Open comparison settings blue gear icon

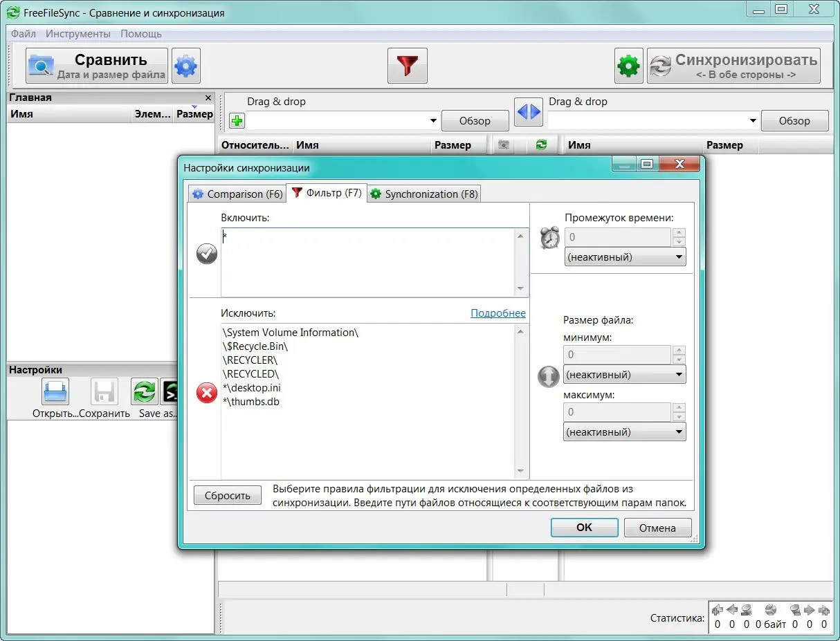[x=186, y=66]
